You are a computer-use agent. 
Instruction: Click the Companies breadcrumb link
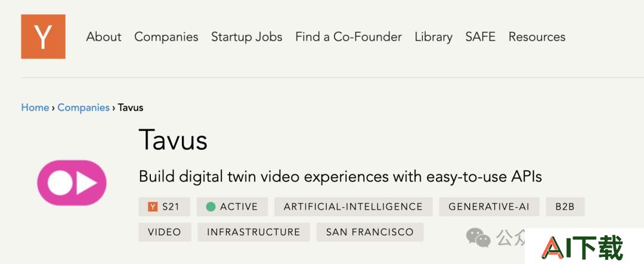click(x=83, y=108)
